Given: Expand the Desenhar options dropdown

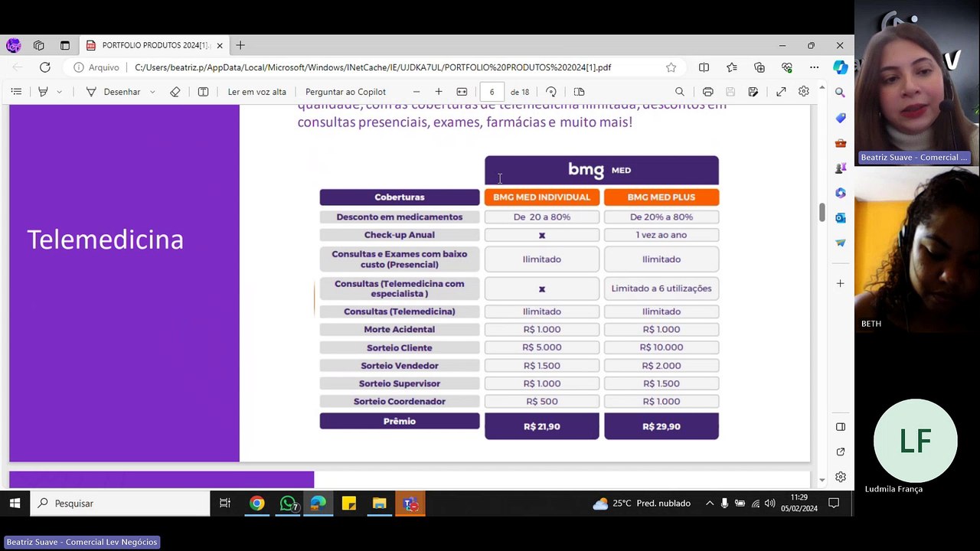Looking at the screenshot, I should 152,92.
